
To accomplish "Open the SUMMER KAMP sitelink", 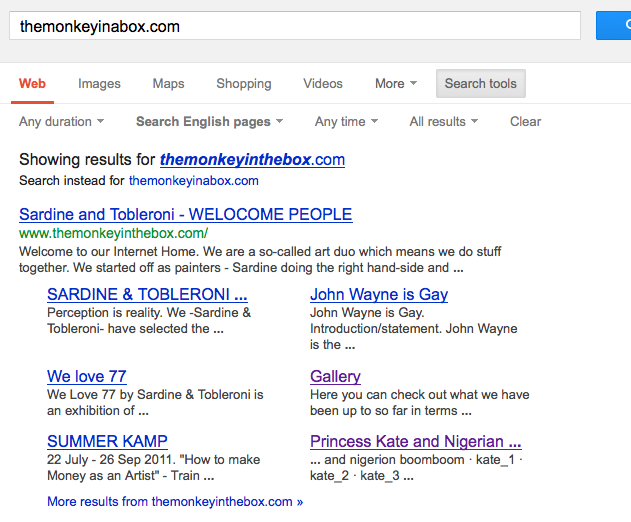I will 107,442.
